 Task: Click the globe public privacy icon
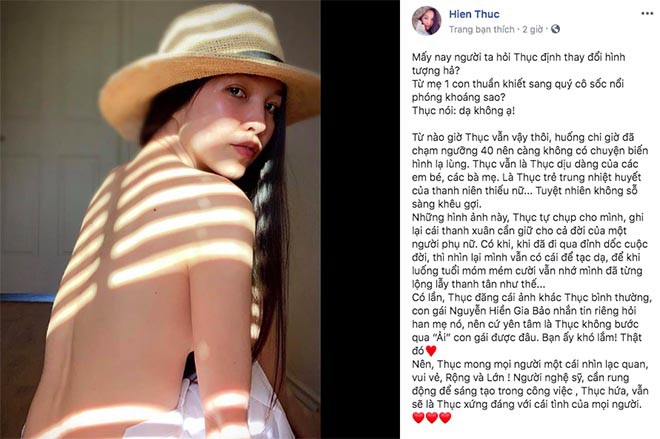tap(555, 29)
